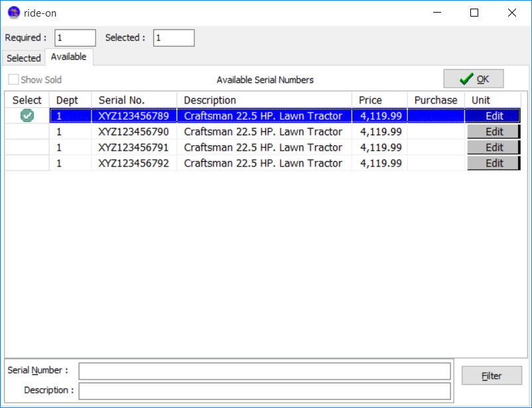This screenshot has width=532, height=408.
Task: Click the Unit column header
Action: (x=493, y=100)
